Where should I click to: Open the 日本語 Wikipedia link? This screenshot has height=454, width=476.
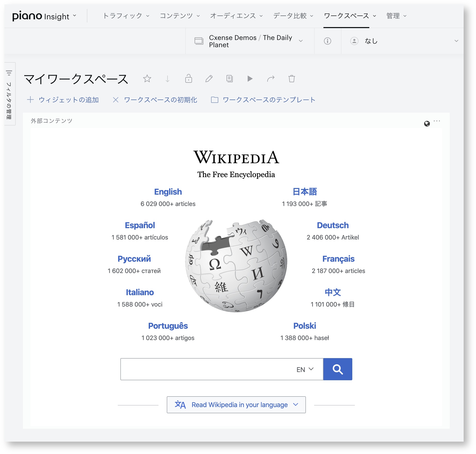click(x=305, y=192)
